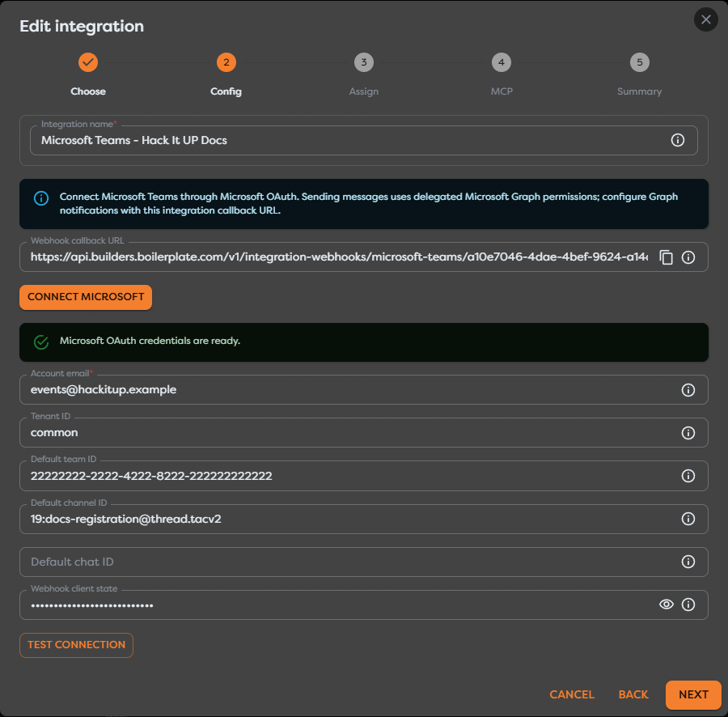Click the Connect Microsoft button
The image size is (728, 717).
click(x=86, y=297)
